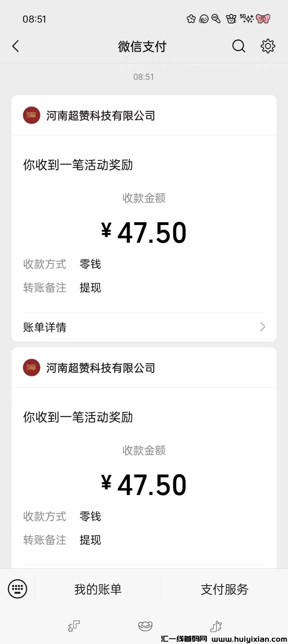Tap the ingot-shaped home navigation icon
Viewport: 288px width, 644px height.
[x=145, y=626]
